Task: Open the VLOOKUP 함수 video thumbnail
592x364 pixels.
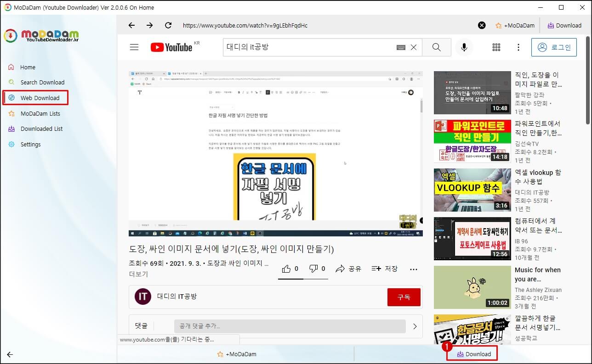Action: (472, 190)
